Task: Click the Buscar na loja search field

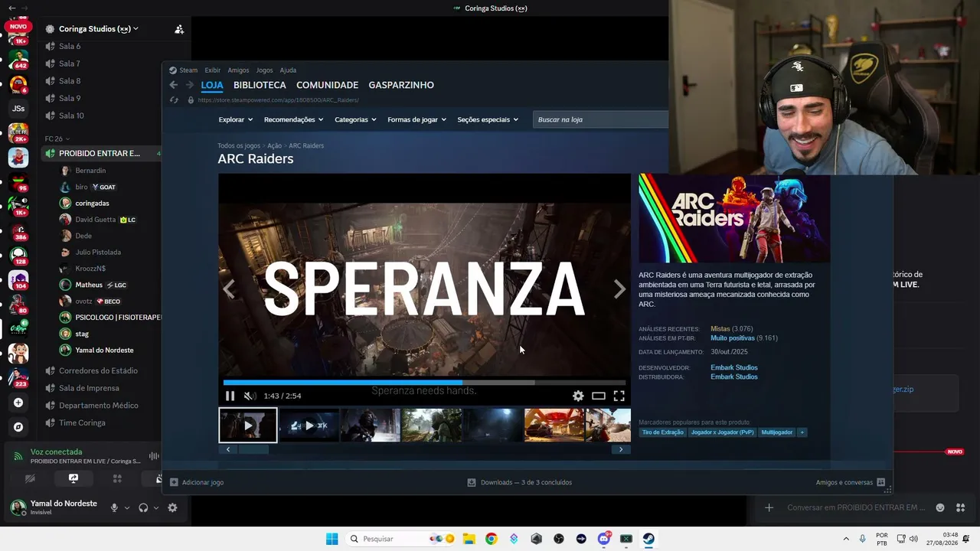Action: (x=601, y=119)
